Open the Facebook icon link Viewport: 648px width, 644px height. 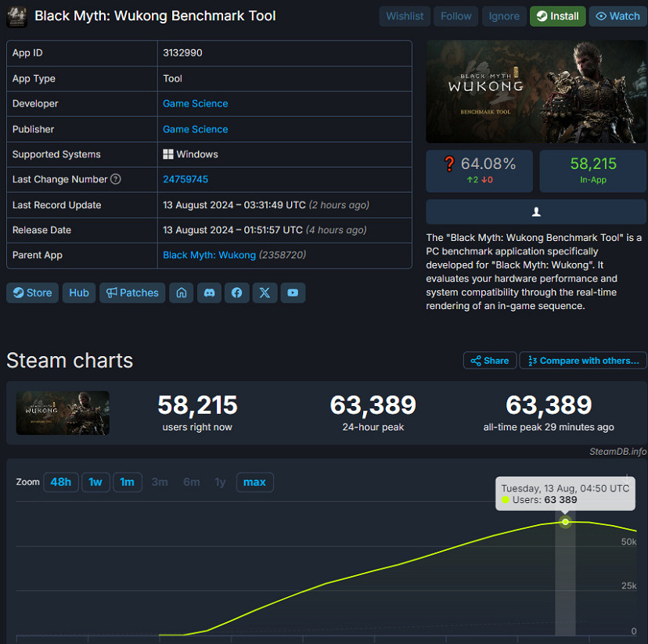click(237, 293)
